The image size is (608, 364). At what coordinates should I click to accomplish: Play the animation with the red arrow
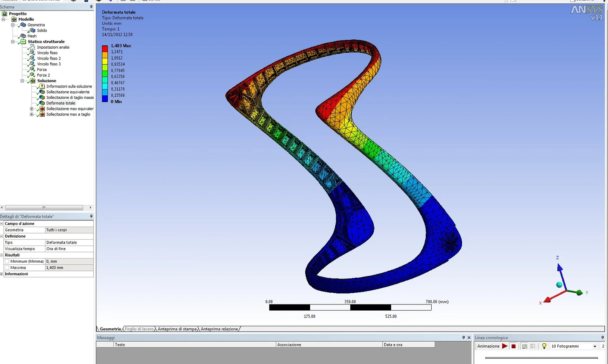click(x=505, y=346)
